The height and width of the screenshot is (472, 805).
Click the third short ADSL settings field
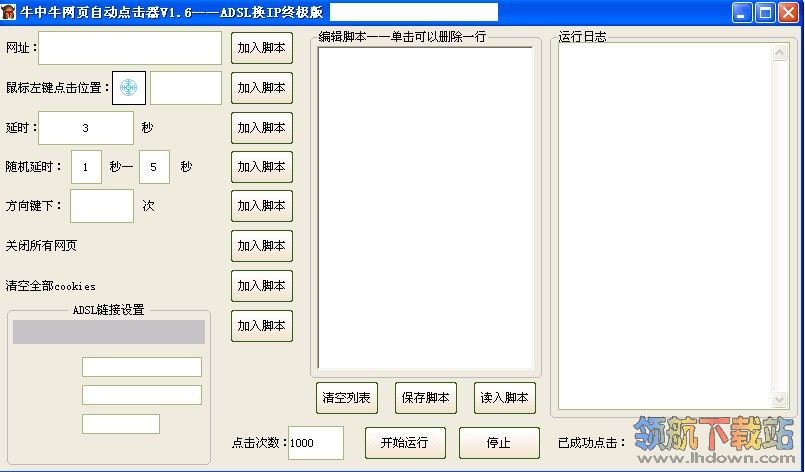tap(121, 424)
